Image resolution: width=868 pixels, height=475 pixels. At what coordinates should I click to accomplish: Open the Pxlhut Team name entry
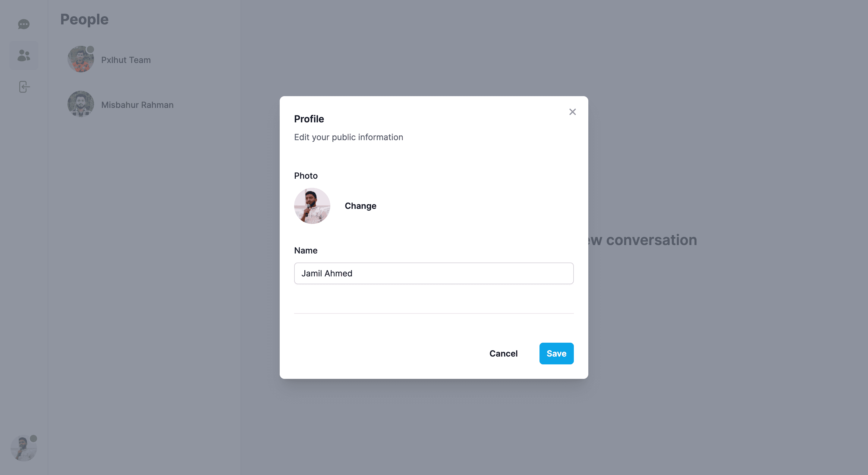tap(126, 60)
